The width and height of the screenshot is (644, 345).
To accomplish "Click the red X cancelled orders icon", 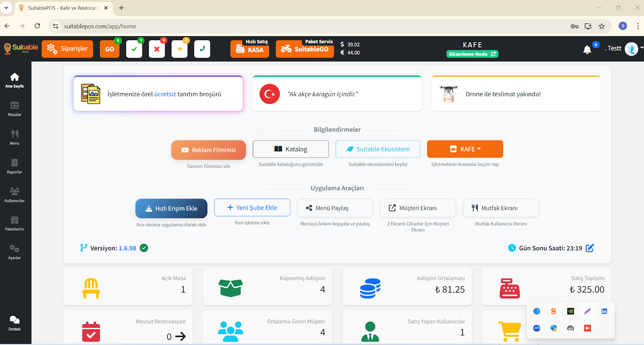I will click(x=157, y=49).
